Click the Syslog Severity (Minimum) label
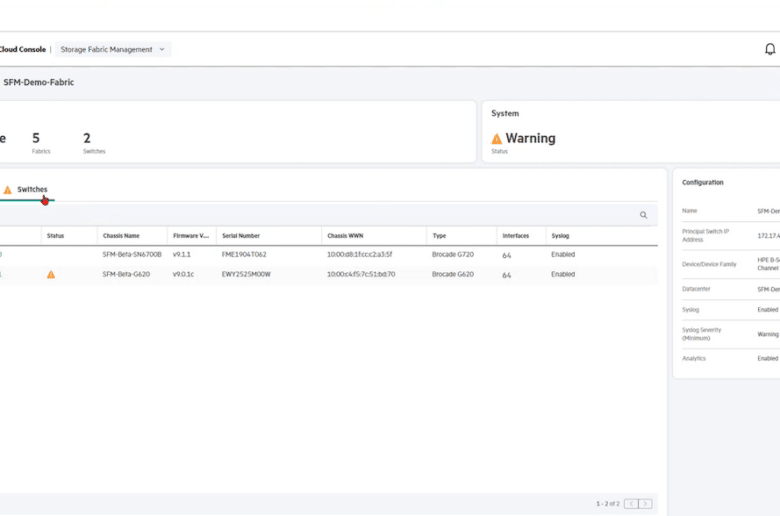 pyautogui.click(x=701, y=334)
